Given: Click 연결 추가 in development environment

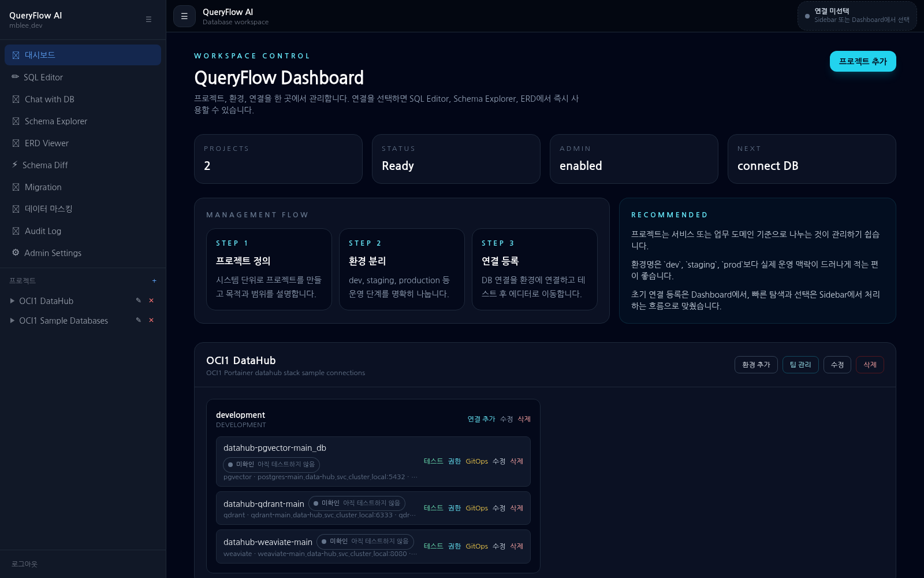Looking at the screenshot, I should [481, 419].
